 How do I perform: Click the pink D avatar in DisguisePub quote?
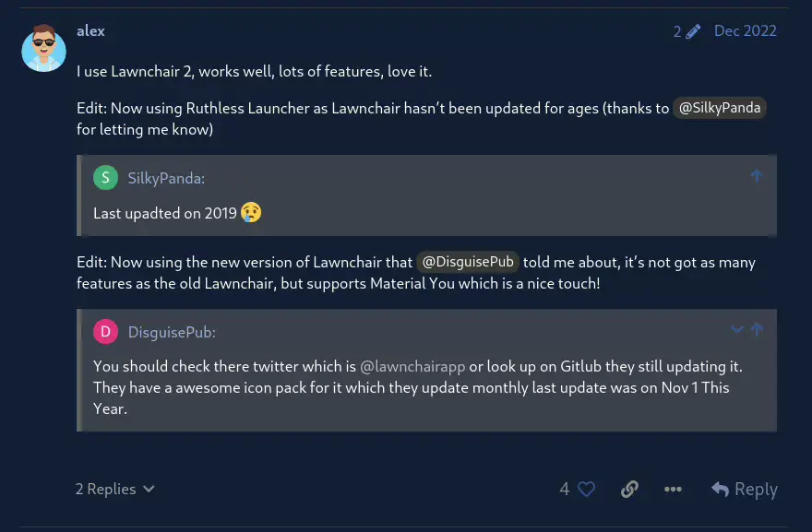point(106,332)
